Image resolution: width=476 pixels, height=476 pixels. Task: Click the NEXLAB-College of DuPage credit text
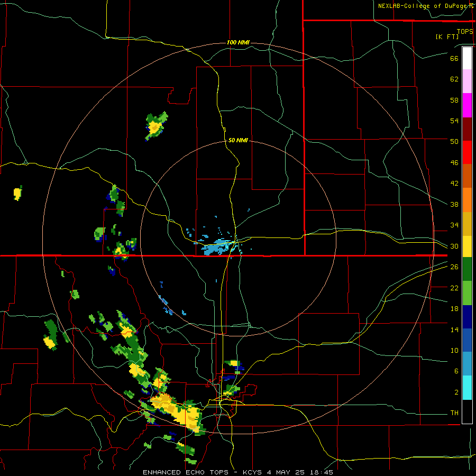pyautogui.click(x=425, y=6)
